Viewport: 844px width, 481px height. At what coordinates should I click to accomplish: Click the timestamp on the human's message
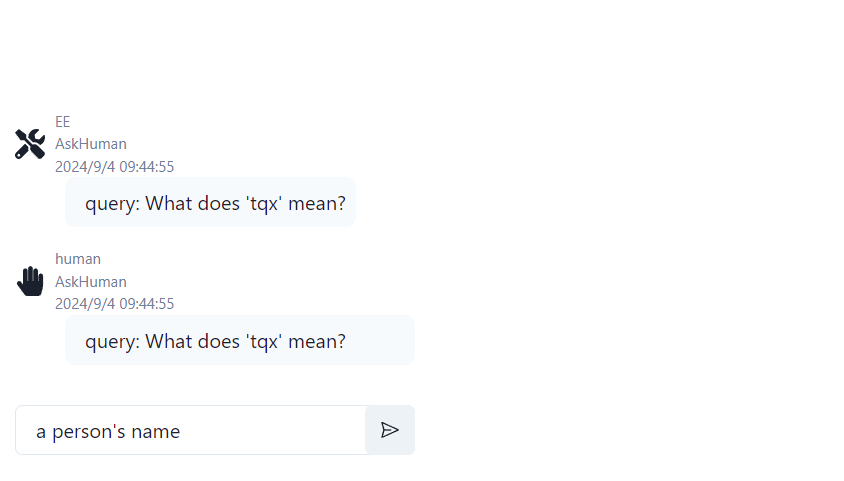pyautogui.click(x=114, y=303)
